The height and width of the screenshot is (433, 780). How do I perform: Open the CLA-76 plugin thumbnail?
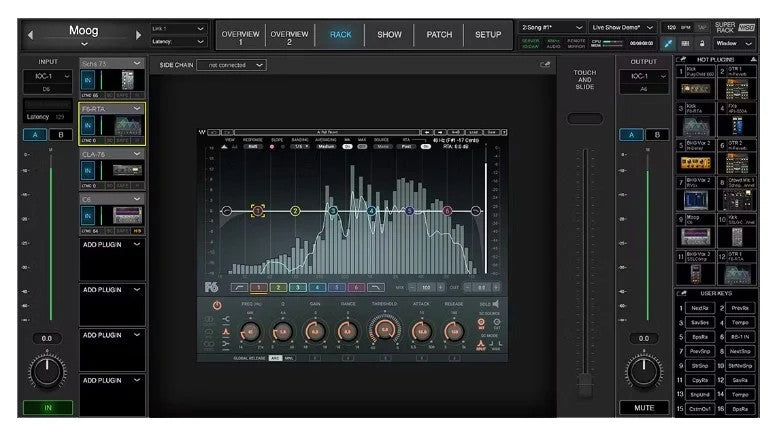tap(127, 171)
